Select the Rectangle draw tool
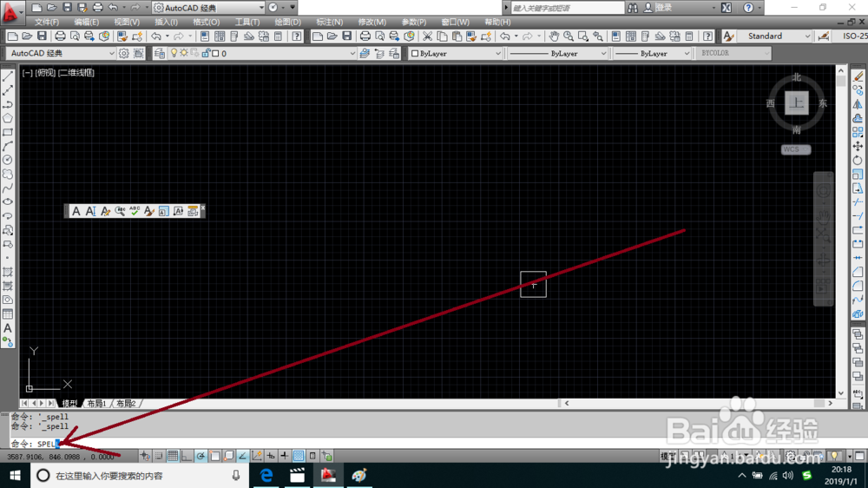868x488 pixels. pos(8,132)
